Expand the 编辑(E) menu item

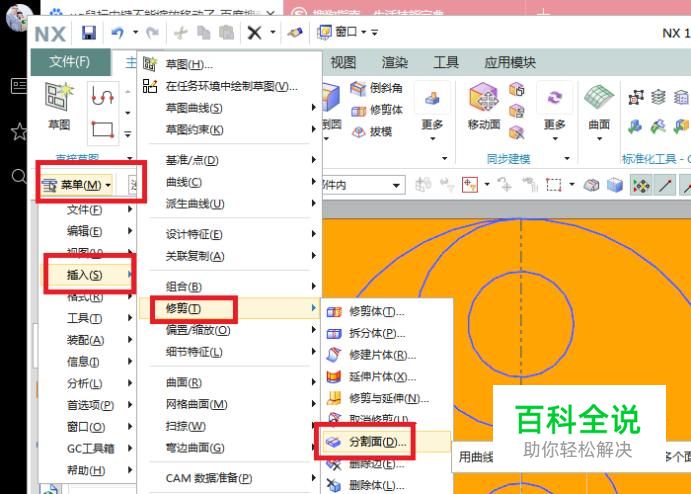coord(88,231)
